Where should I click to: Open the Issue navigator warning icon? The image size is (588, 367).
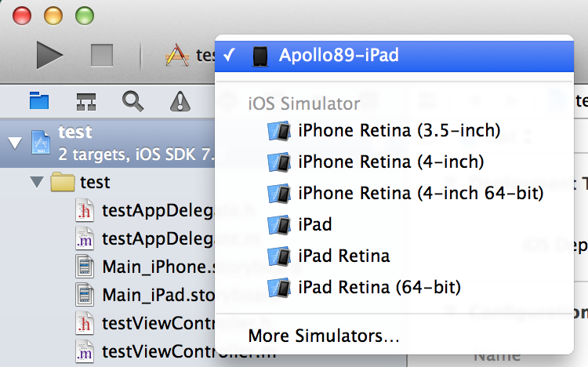[180, 102]
